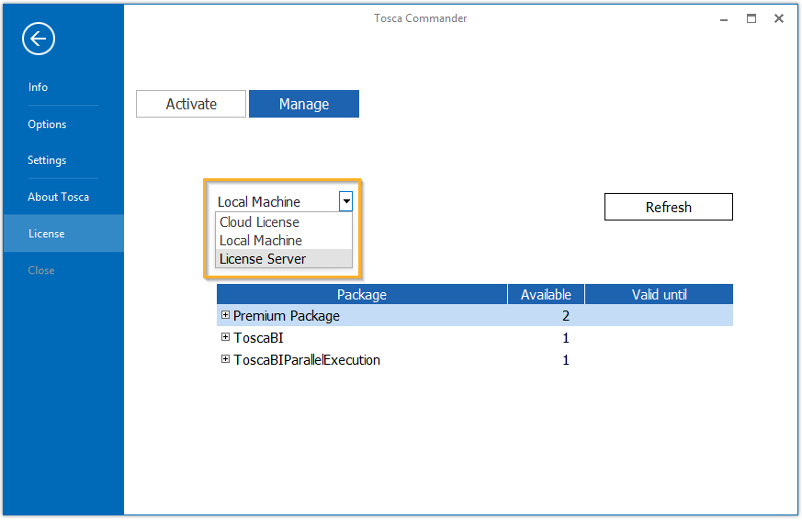Image resolution: width=802 pixels, height=520 pixels.
Task: Open the About Tosca page
Action: coord(58,197)
